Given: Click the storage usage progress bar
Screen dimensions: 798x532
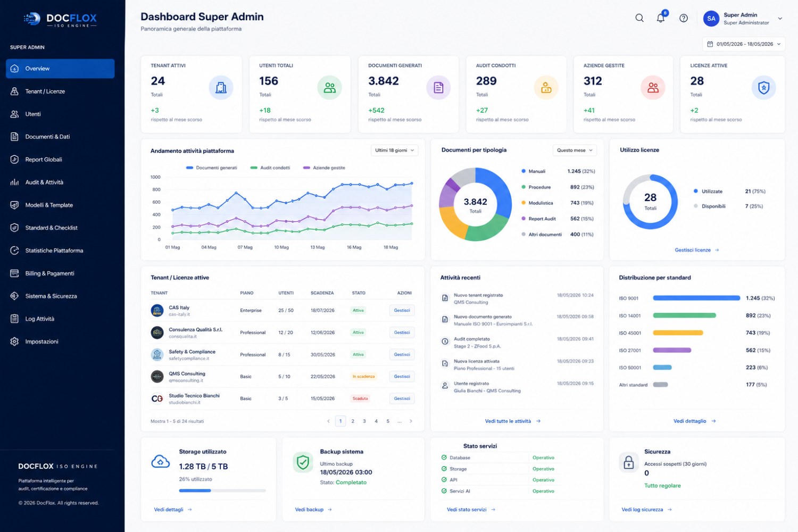Looking at the screenshot, I should point(222,491).
